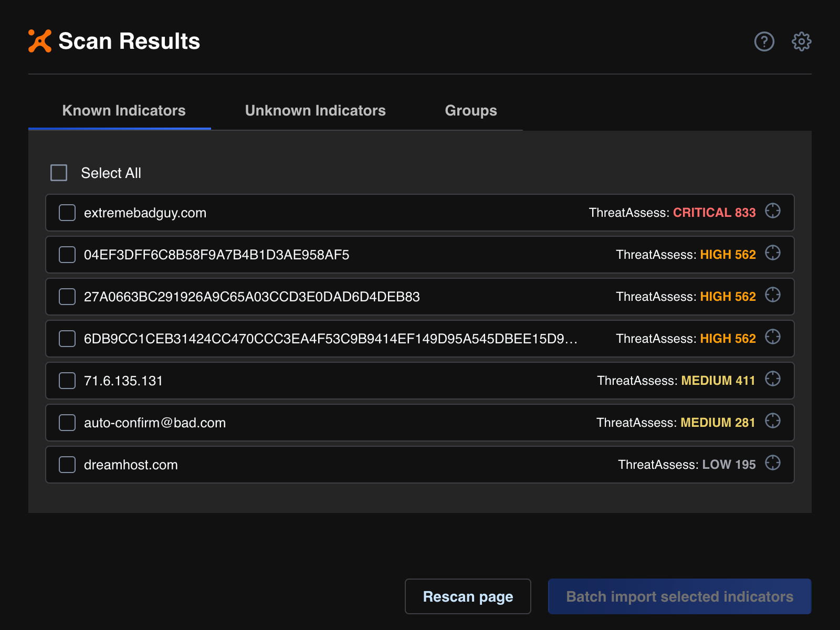Tick the checkbox for the 27A0663BC291926A9C65 hash
Screen dimensions: 840x630
click(67, 297)
